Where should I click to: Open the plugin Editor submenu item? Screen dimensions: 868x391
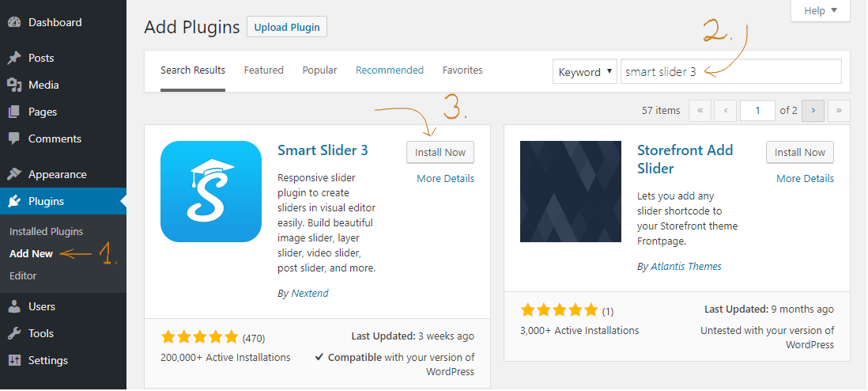(x=23, y=275)
